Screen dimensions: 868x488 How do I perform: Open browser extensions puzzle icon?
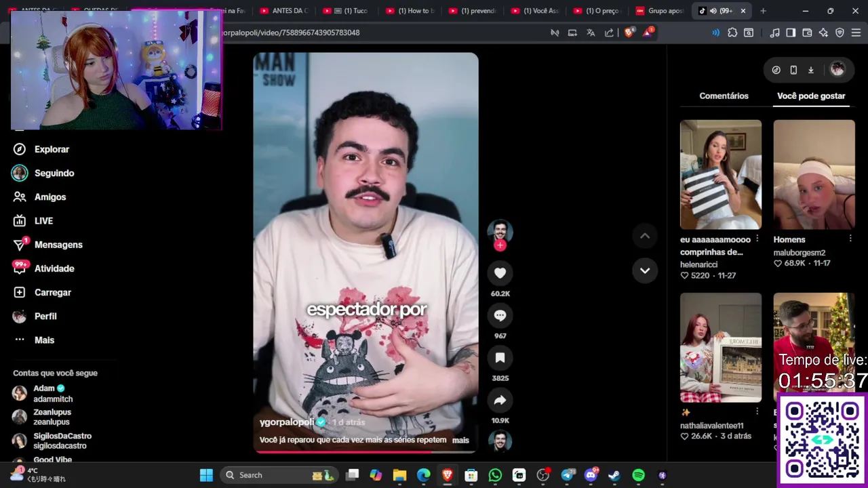click(x=732, y=33)
